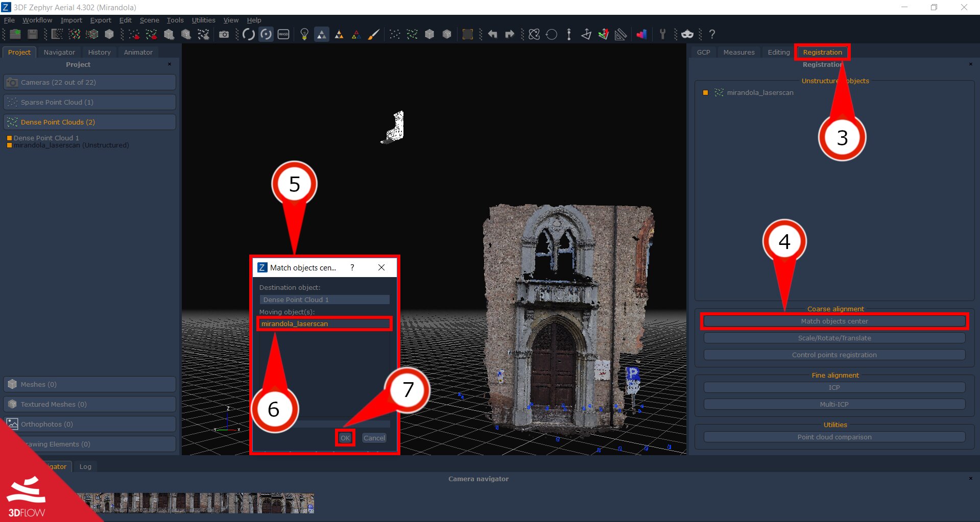Click the green dense point cloud view icon
980x522 pixels.
pyautogui.click(x=412, y=34)
